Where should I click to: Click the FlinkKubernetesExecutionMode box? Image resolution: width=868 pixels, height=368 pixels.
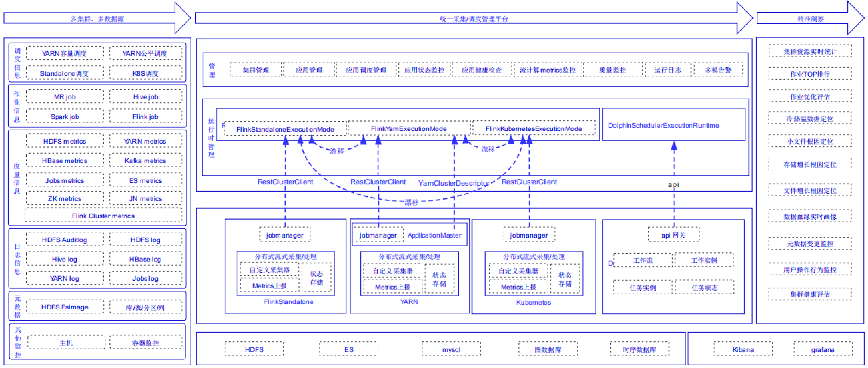[534, 128]
